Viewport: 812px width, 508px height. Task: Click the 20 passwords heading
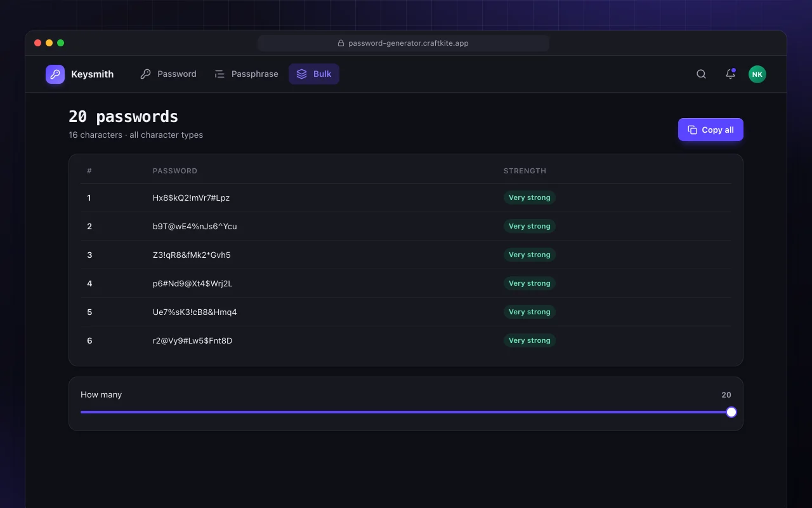click(x=123, y=117)
